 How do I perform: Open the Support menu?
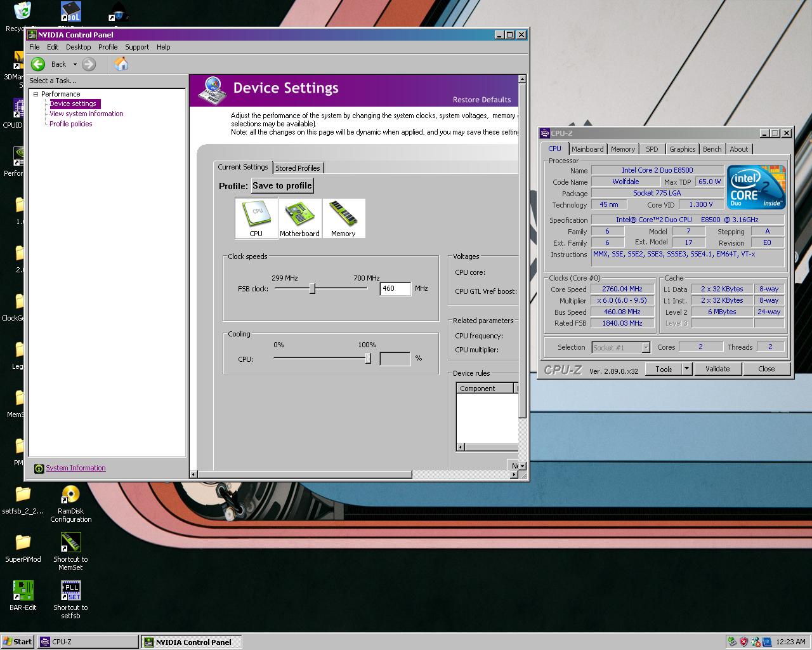[137, 47]
